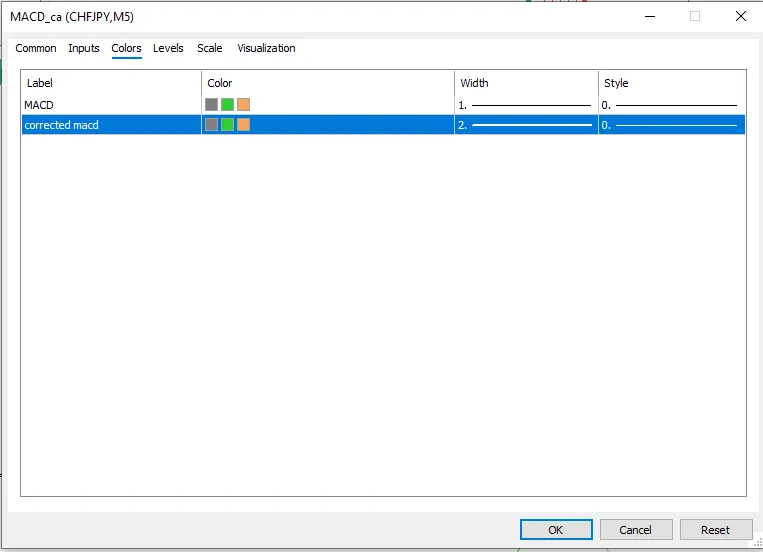This screenshot has width=763, height=552.
Task: Switch to the Visualization tab
Action: click(x=266, y=48)
